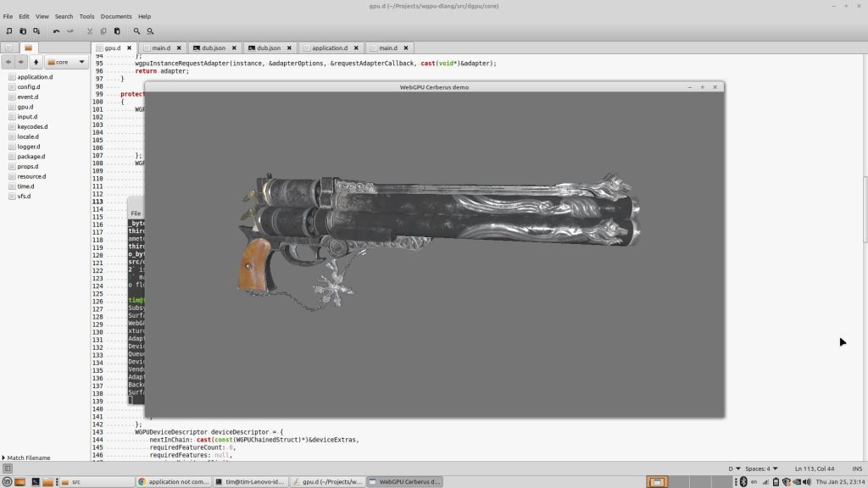Check battery status in the system tray
The image size is (868, 488).
click(776, 482)
